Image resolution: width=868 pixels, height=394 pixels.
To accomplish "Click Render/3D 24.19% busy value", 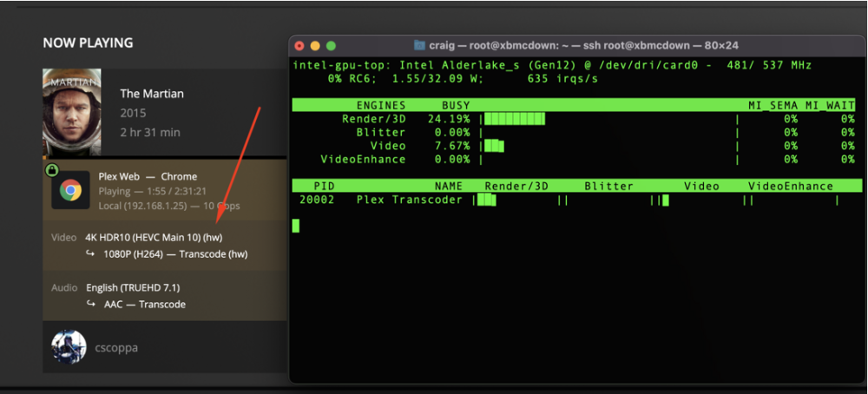I will click(x=449, y=118).
